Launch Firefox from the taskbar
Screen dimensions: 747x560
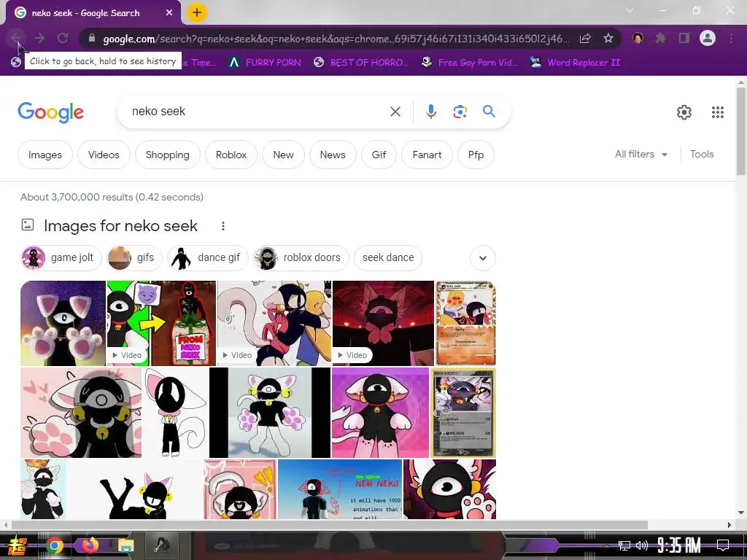point(90,545)
